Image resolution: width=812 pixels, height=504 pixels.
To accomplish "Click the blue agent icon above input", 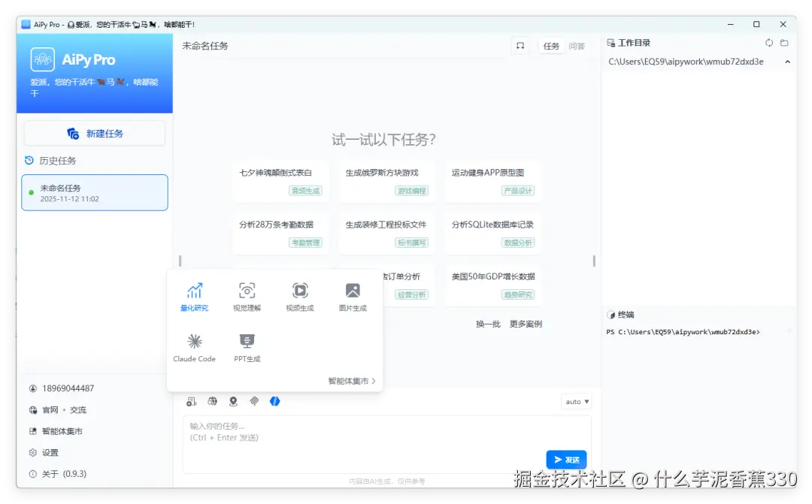I will [x=275, y=402].
